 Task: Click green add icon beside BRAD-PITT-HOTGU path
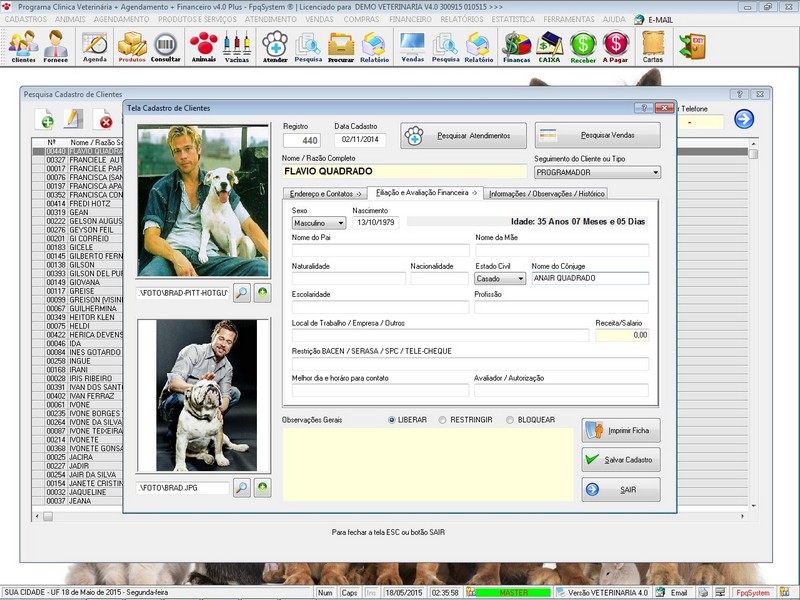(x=262, y=293)
